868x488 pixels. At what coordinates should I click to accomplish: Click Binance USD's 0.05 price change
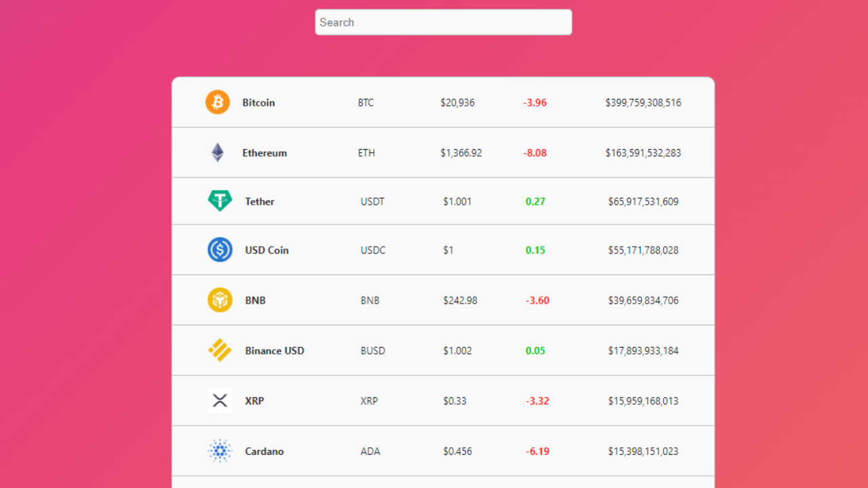click(535, 351)
